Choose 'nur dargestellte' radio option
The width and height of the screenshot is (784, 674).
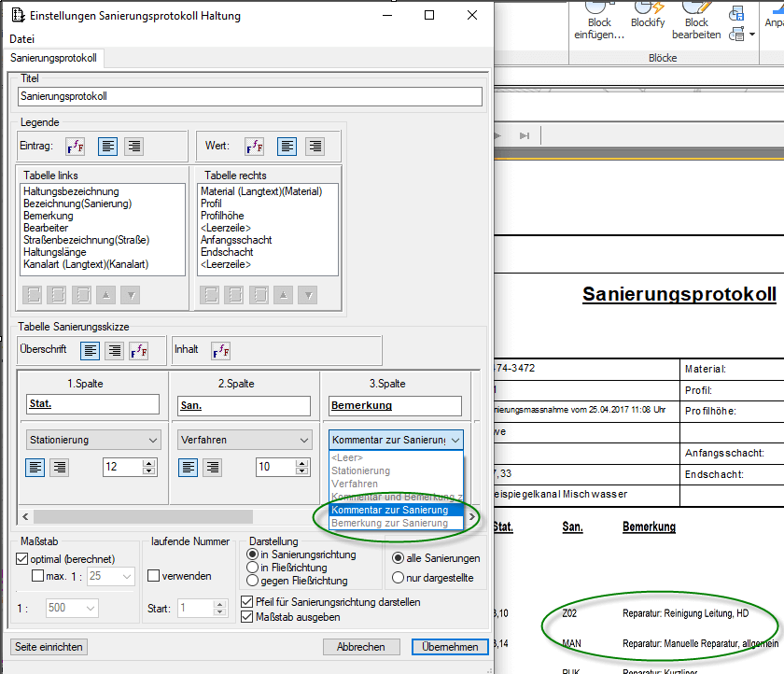pyautogui.click(x=399, y=577)
